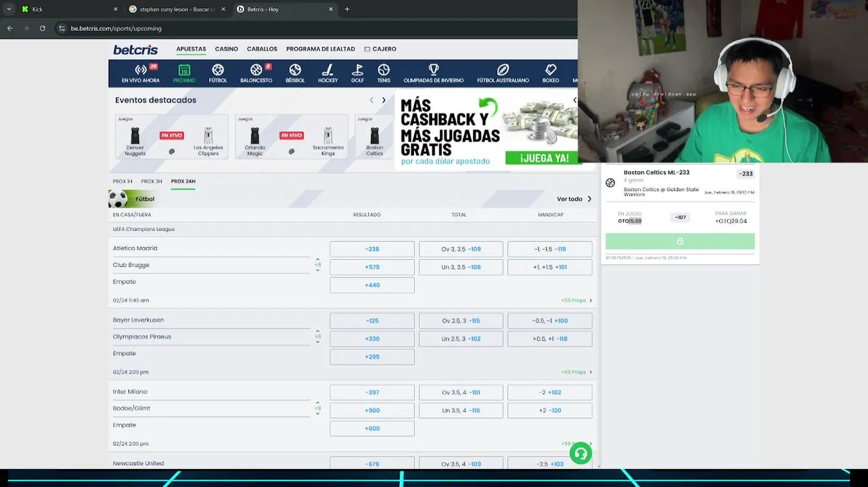This screenshot has height=487, width=868.
Task: Bet Club Brugge at +575
Action: 372,267
